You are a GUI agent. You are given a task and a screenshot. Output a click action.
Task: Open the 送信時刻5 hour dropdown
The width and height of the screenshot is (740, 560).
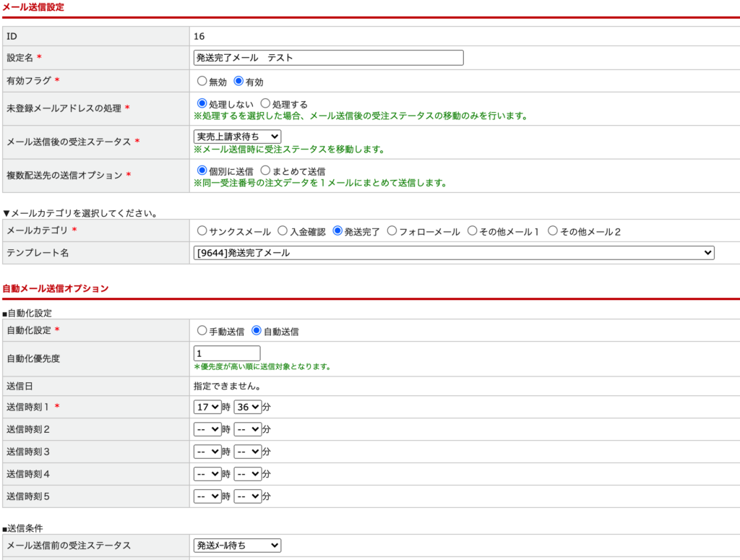click(207, 496)
